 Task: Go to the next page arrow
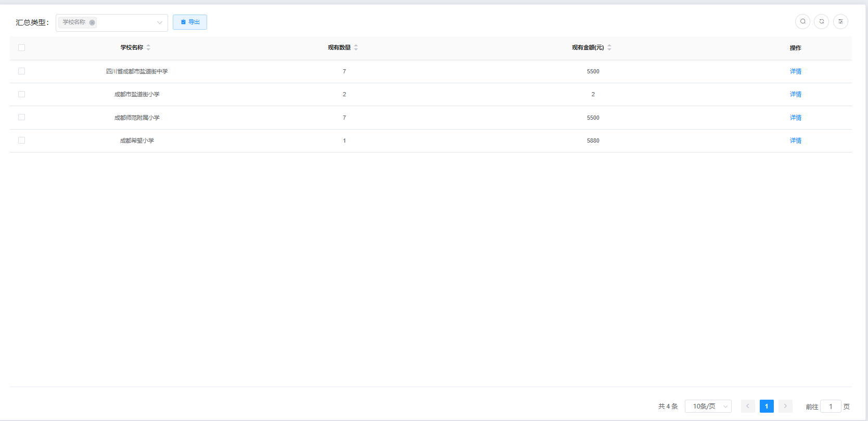point(785,406)
